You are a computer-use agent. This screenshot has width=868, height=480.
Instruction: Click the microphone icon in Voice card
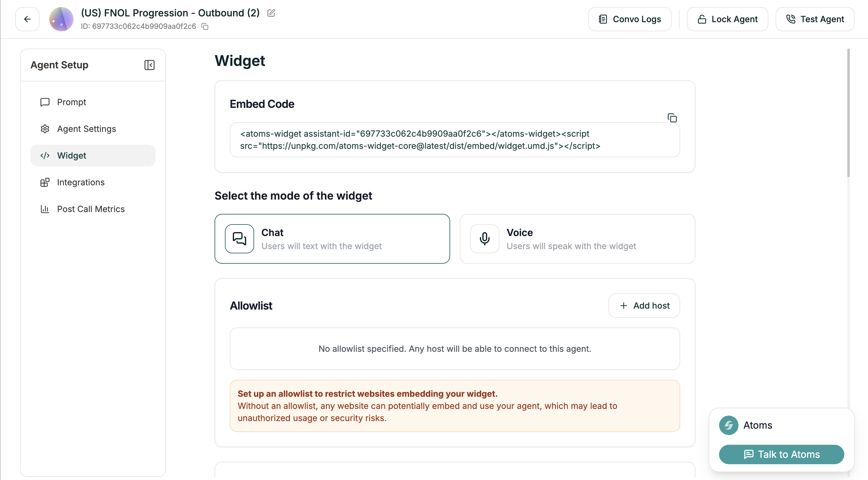pos(484,238)
